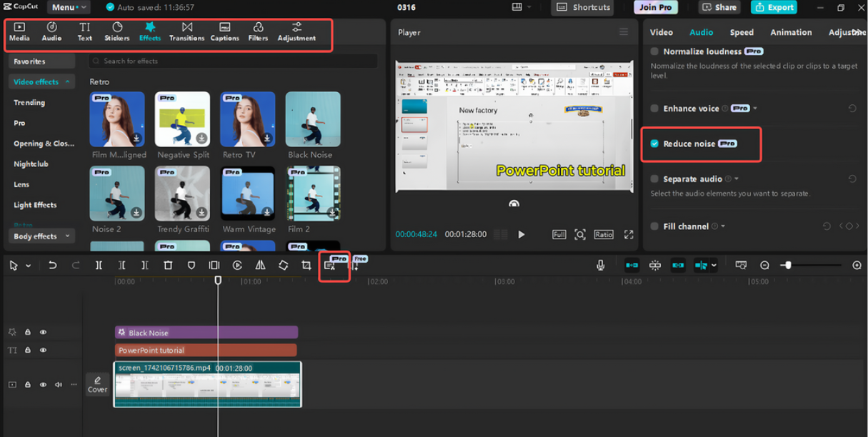Click the Export button
Viewport: 868px width, 437px height.
(x=774, y=7)
